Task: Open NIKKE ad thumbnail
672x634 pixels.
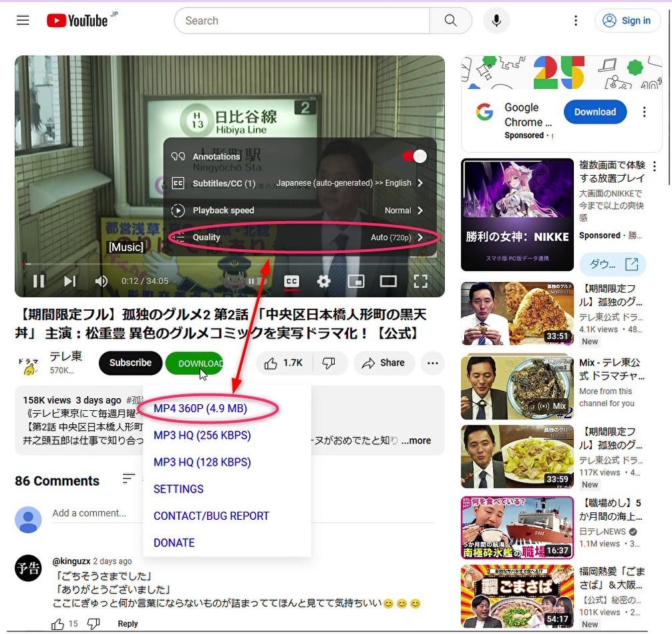Action: click(x=517, y=214)
